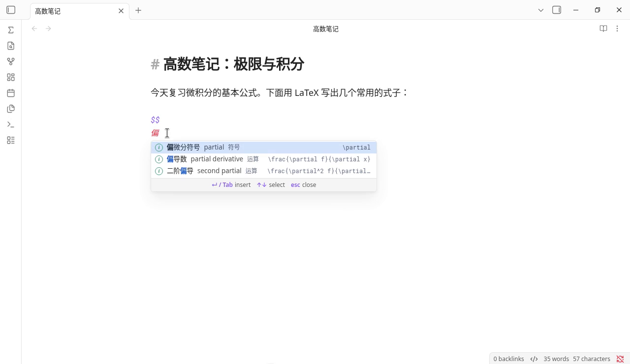The height and width of the screenshot is (364, 630).
Task: Open the sigma LaTeX ribbon icon
Action: point(11,30)
